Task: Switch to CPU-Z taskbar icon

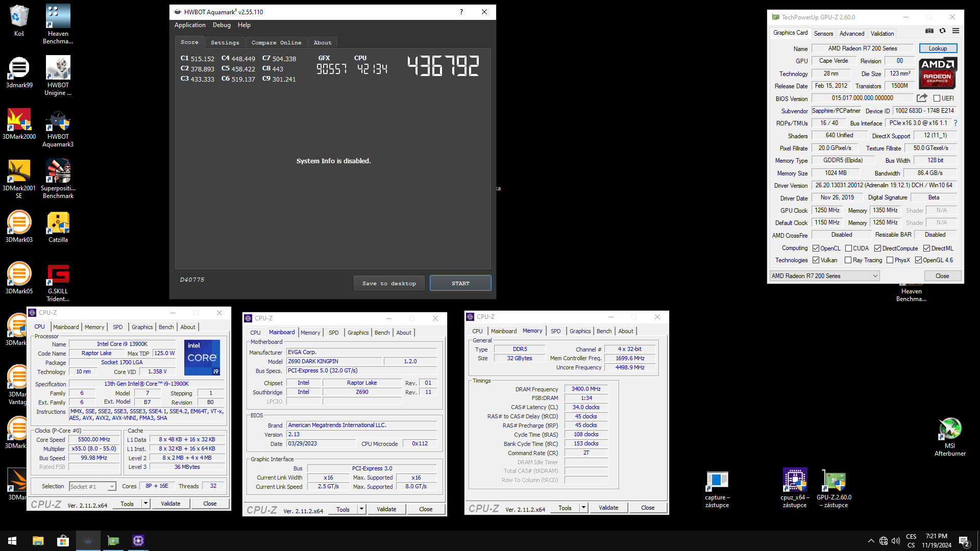Action: [x=138, y=541]
